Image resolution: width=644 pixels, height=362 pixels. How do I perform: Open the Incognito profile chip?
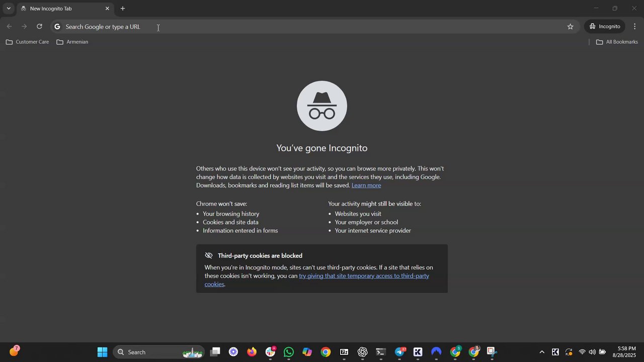[x=605, y=27]
